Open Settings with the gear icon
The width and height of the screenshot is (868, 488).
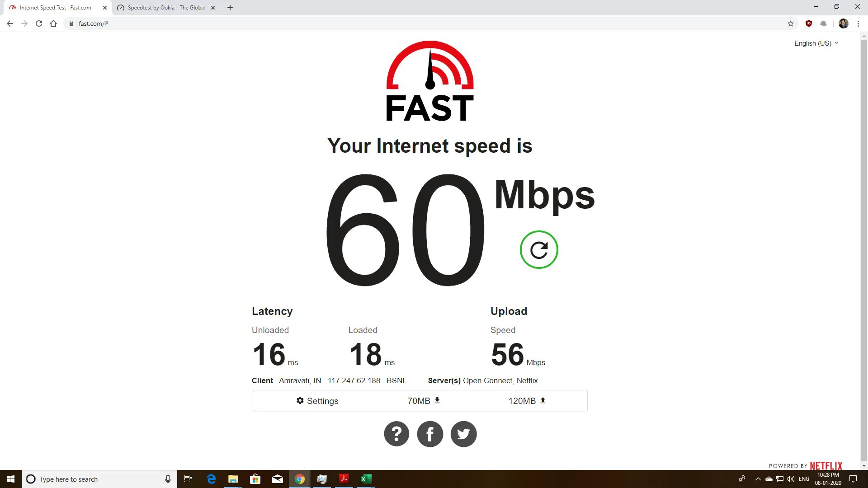point(317,401)
